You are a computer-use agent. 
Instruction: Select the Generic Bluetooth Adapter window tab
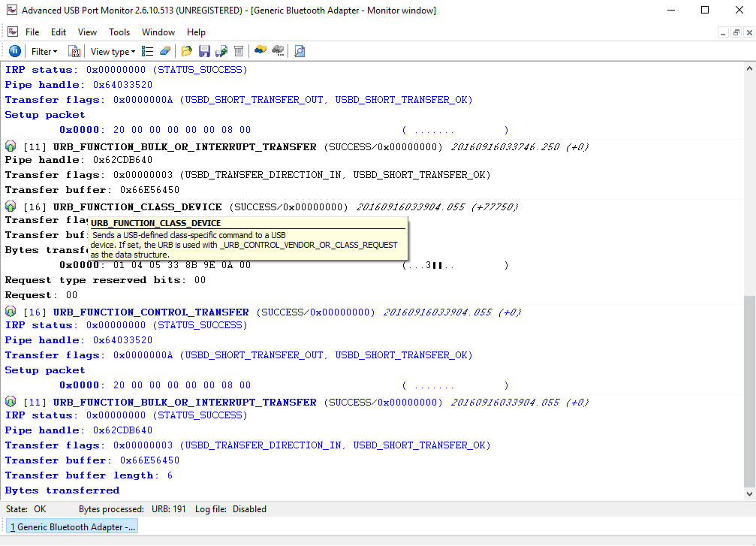(x=71, y=526)
